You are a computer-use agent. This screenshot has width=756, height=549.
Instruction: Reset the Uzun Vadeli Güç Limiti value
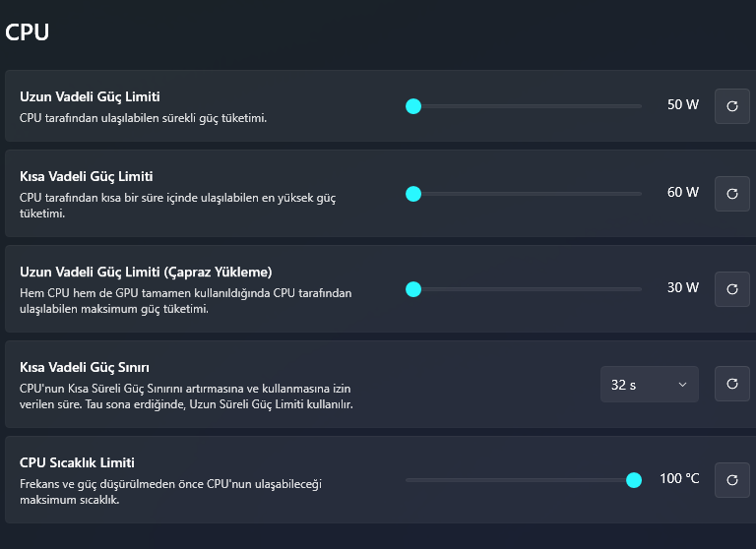pyautogui.click(x=731, y=105)
